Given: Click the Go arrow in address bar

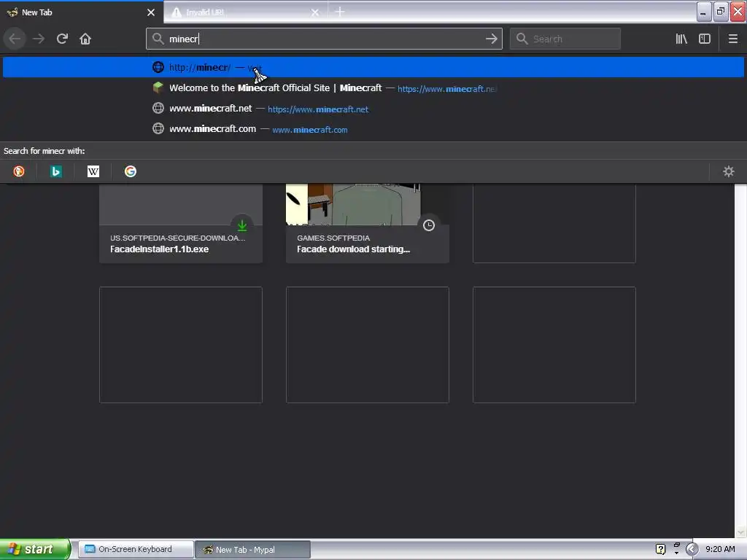Looking at the screenshot, I should click(x=491, y=39).
